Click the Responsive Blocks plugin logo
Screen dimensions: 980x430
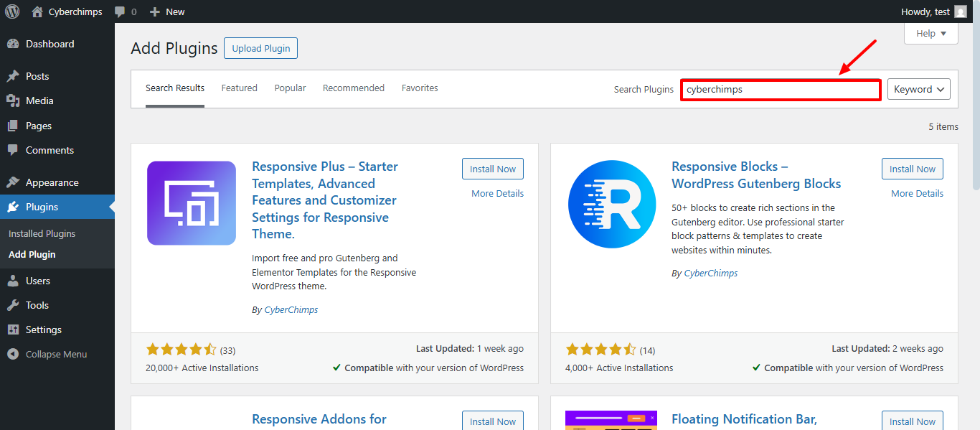(612, 204)
